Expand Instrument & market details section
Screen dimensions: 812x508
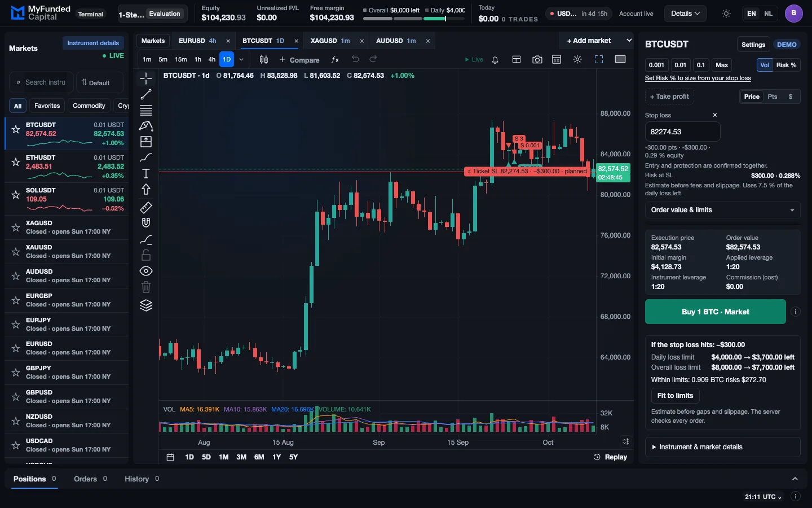click(x=722, y=447)
